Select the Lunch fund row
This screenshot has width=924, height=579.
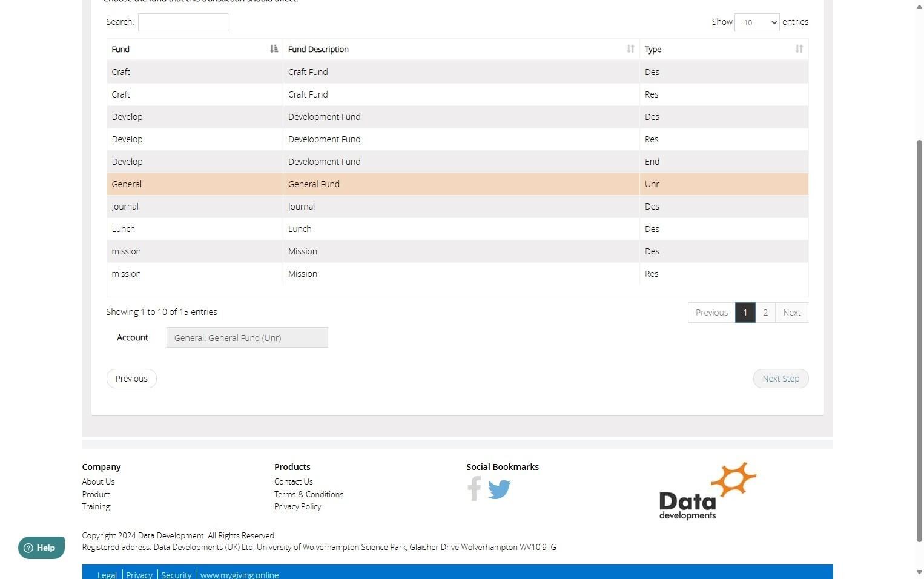pos(457,229)
